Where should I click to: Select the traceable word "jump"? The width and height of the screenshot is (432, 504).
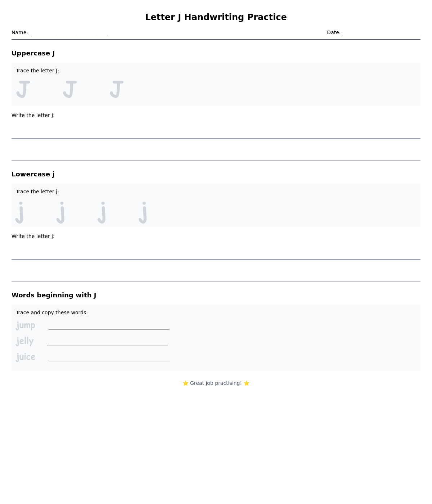[x=26, y=325]
